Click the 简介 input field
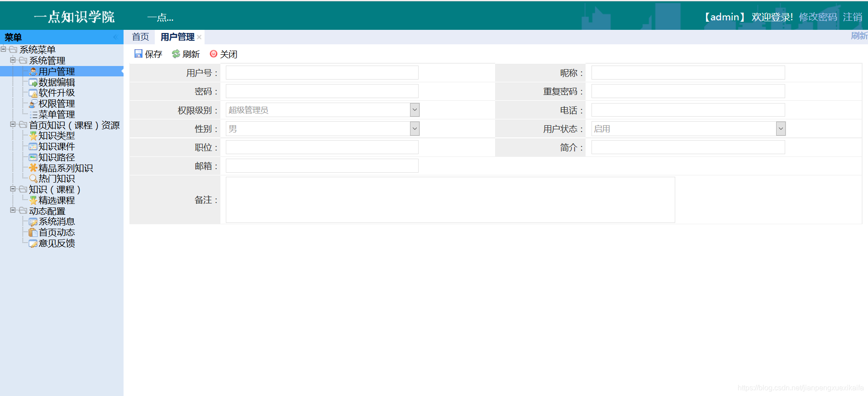 [x=688, y=147]
